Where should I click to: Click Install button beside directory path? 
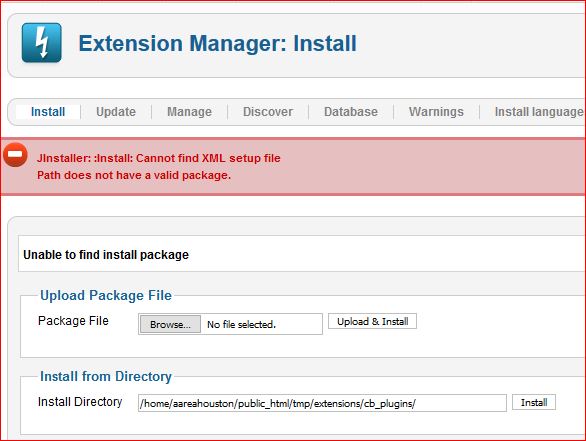(534, 403)
